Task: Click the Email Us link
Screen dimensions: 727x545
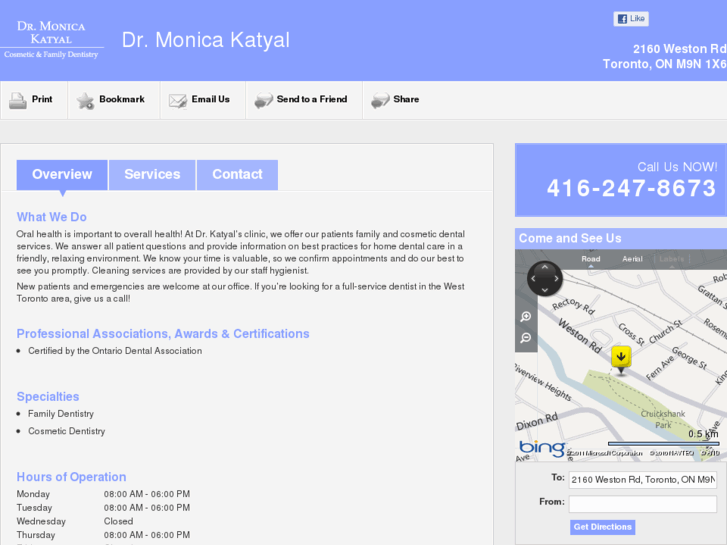Action: [x=210, y=99]
